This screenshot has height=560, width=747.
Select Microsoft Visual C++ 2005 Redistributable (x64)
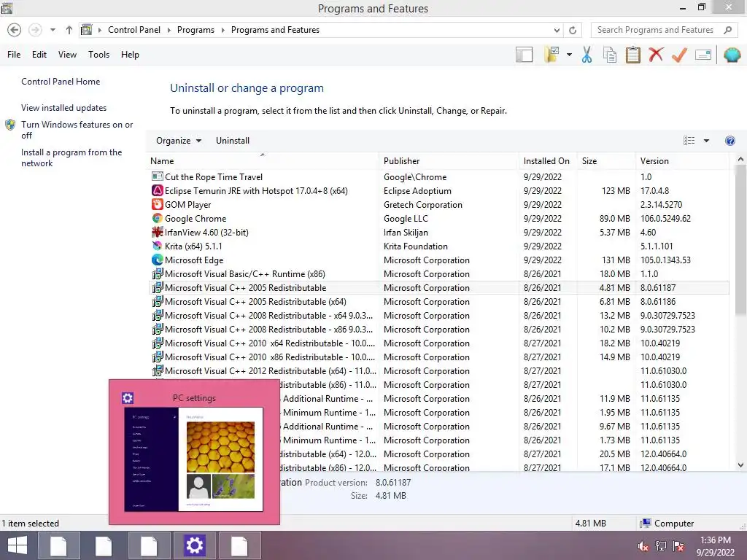438,301
